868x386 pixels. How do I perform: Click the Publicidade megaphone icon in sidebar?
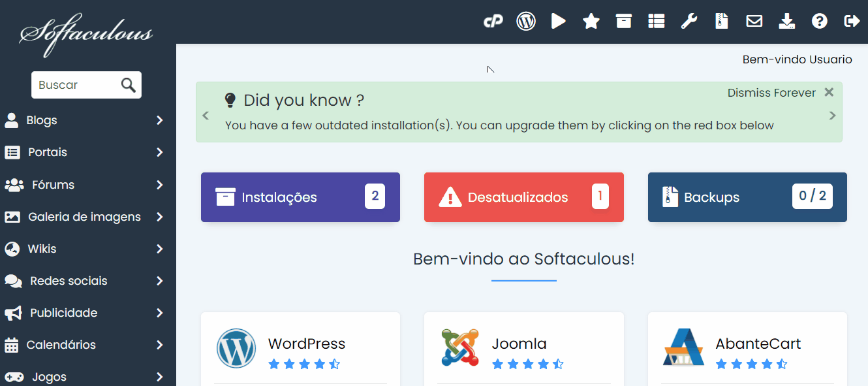[x=13, y=313]
